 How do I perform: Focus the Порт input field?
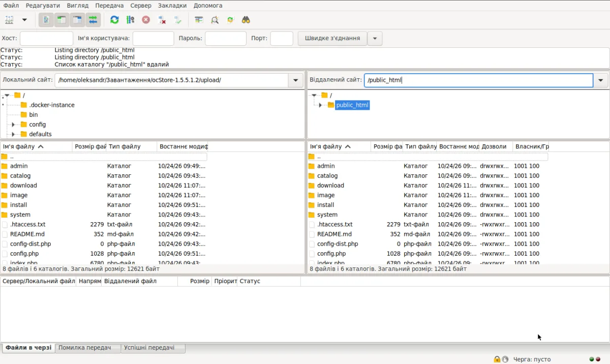282,38
